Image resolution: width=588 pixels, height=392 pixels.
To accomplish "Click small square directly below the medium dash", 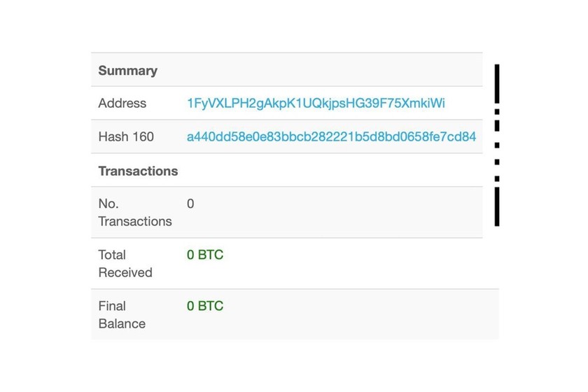I will click(497, 145).
